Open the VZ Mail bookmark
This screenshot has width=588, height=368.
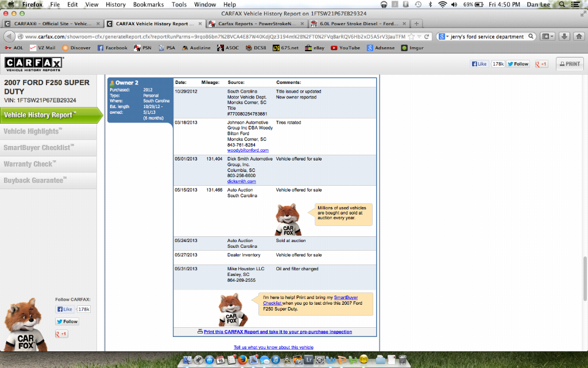pos(42,48)
